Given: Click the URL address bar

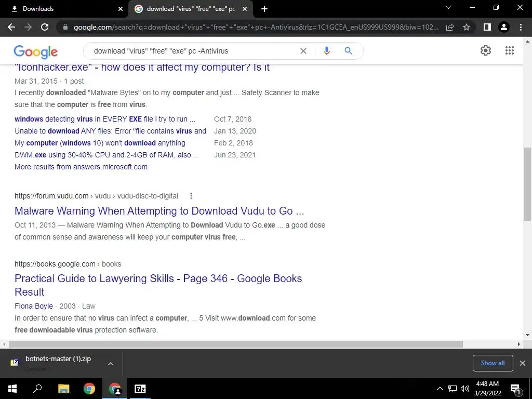Looking at the screenshot, I should coord(256,27).
